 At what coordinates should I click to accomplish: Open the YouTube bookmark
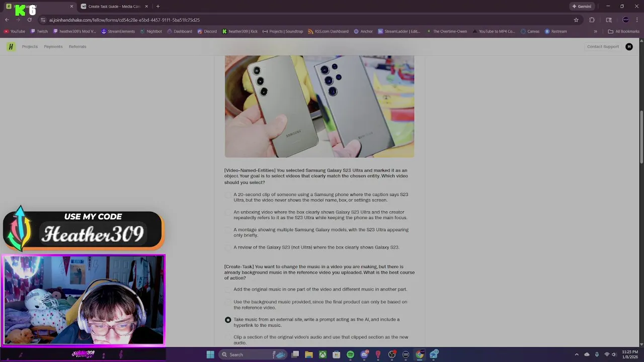[15, 31]
